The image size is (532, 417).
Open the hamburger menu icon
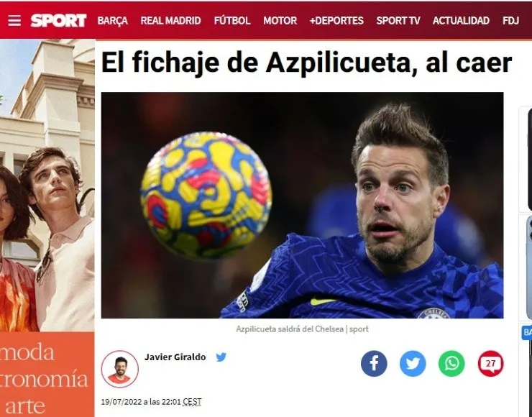tap(14, 21)
